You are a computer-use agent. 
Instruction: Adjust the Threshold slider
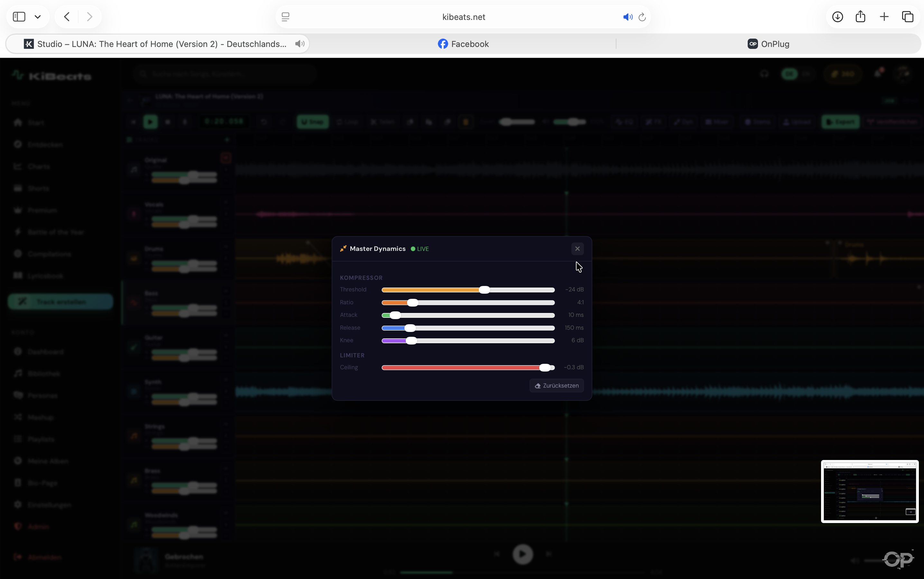click(468, 290)
